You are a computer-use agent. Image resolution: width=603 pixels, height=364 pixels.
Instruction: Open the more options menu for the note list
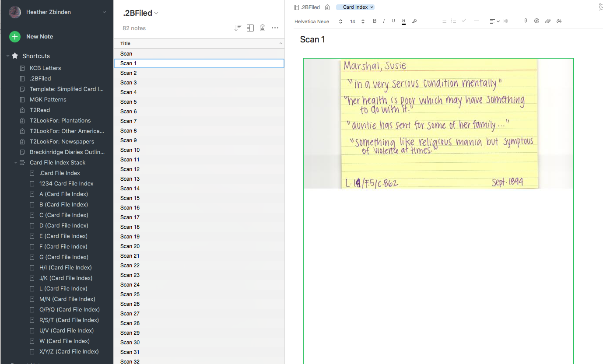pyautogui.click(x=275, y=28)
